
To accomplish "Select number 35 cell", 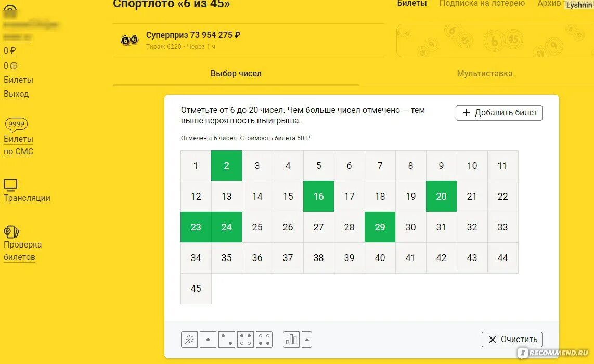I will coord(227,257).
